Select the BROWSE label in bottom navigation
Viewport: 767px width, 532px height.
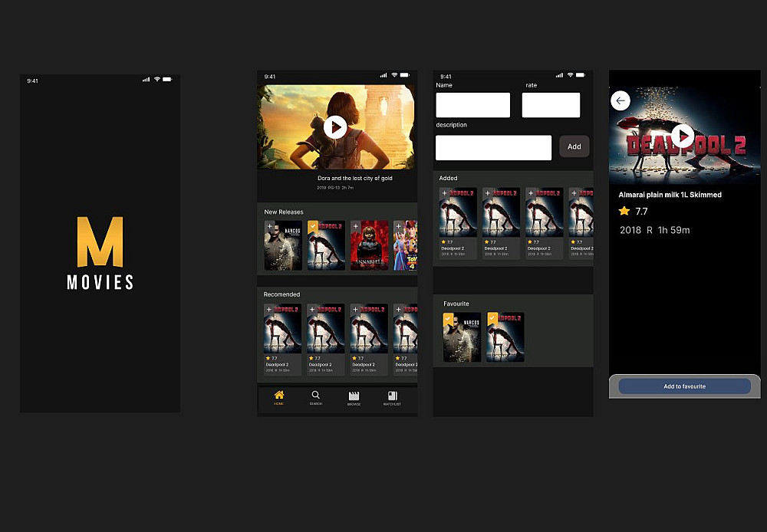click(x=354, y=405)
